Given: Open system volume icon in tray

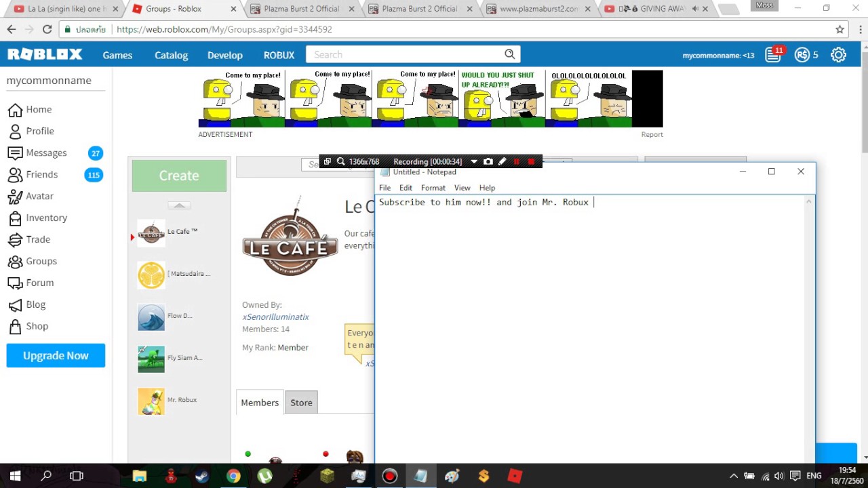Looking at the screenshot, I should tap(779, 476).
